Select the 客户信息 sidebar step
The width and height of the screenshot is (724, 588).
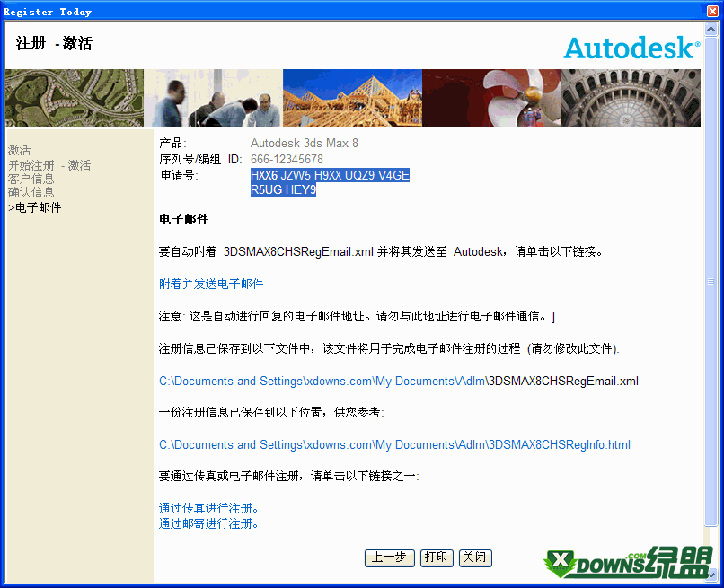tap(31, 179)
